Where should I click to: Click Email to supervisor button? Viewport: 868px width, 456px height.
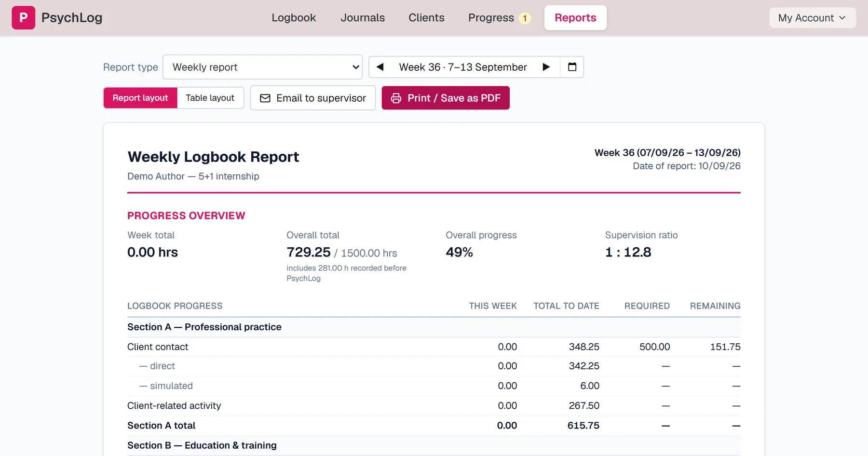[x=313, y=98]
